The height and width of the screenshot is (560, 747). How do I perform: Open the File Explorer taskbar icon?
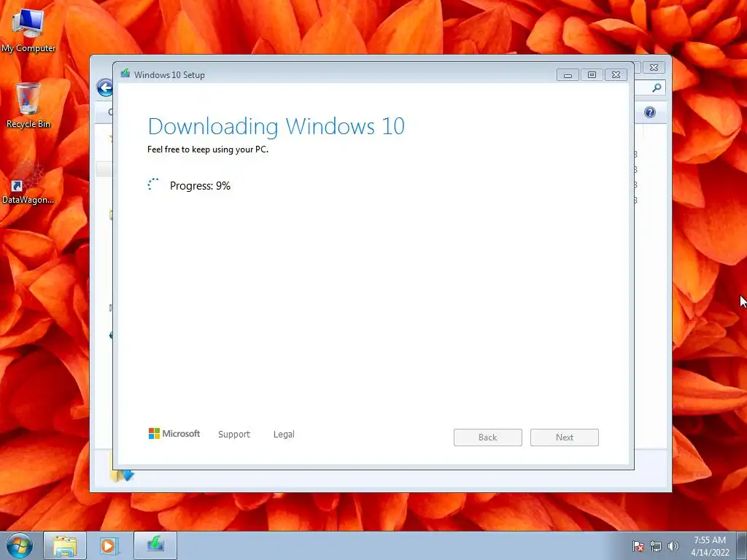(x=65, y=545)
